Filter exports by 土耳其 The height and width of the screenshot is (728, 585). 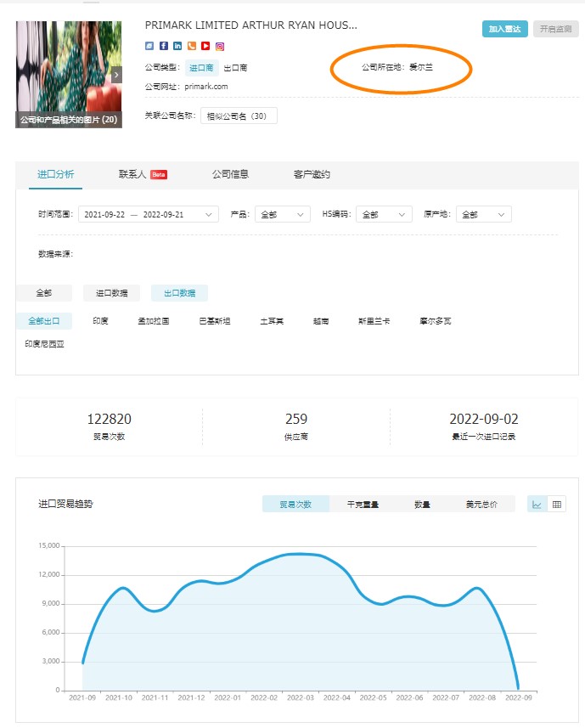click(x=272, y=321)
